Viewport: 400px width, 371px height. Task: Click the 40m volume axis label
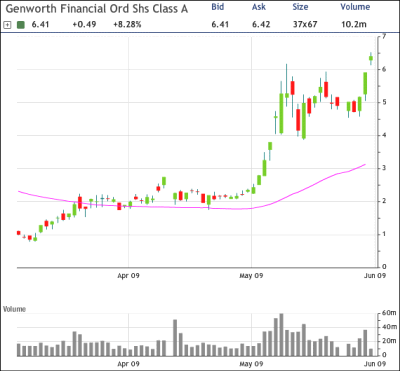tap(388, 327)
